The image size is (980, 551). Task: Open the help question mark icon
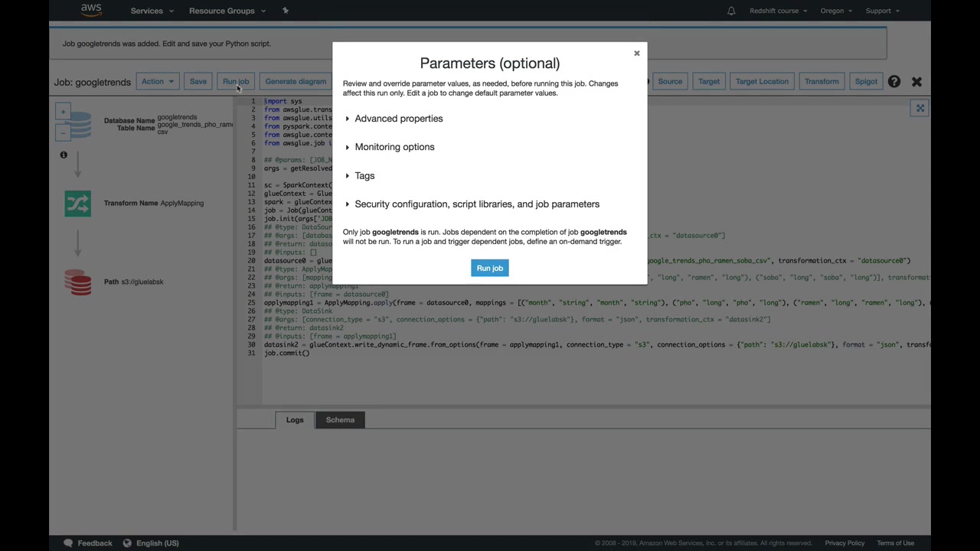pos(894,81)
